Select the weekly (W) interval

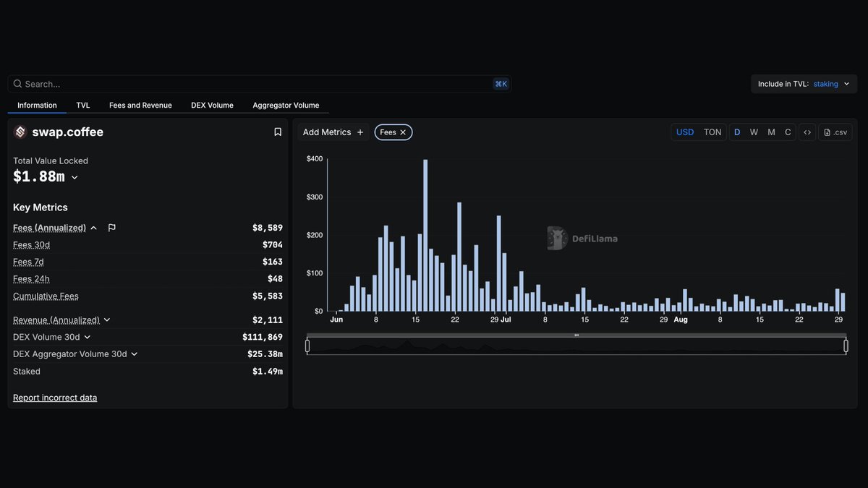coord(754,132)
